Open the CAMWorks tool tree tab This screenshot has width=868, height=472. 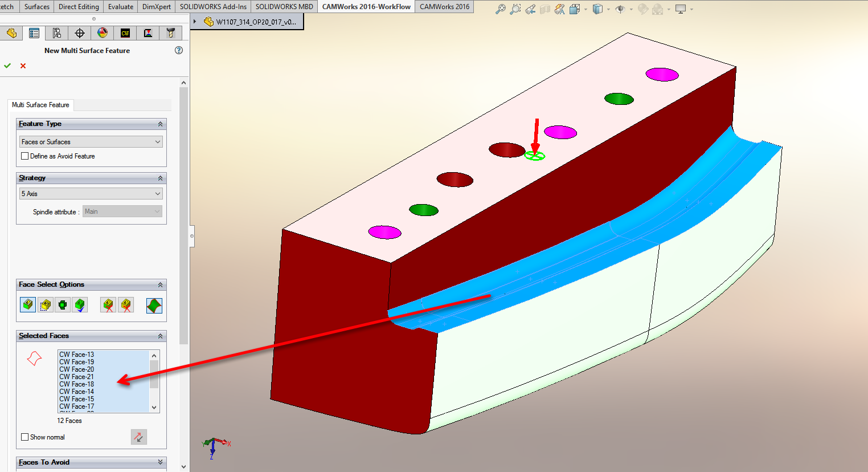coord(170,33)
